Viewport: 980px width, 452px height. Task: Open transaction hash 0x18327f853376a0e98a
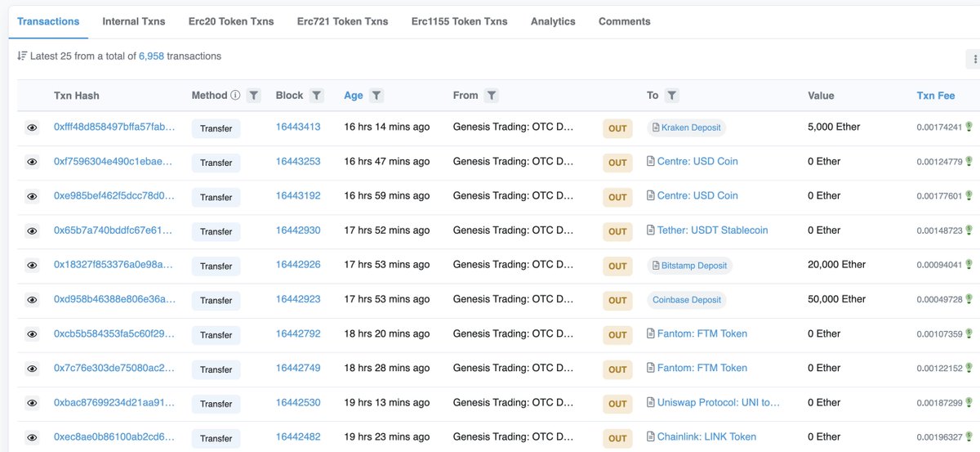point(114,265)
